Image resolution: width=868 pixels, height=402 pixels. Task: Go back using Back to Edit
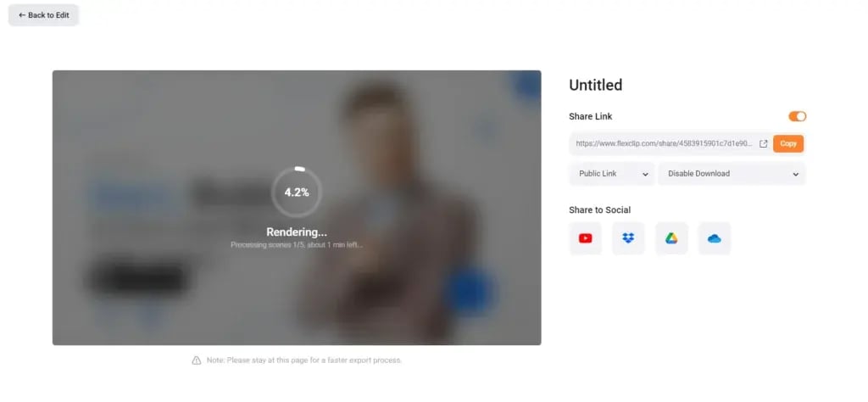click(44, 15)
